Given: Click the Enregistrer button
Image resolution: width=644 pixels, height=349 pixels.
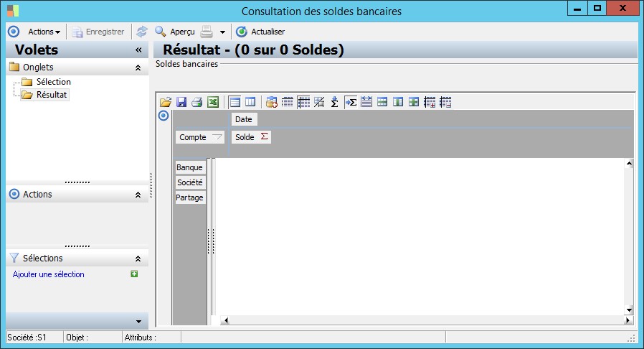Looking at the screenshot, I should tap(98, 32).
